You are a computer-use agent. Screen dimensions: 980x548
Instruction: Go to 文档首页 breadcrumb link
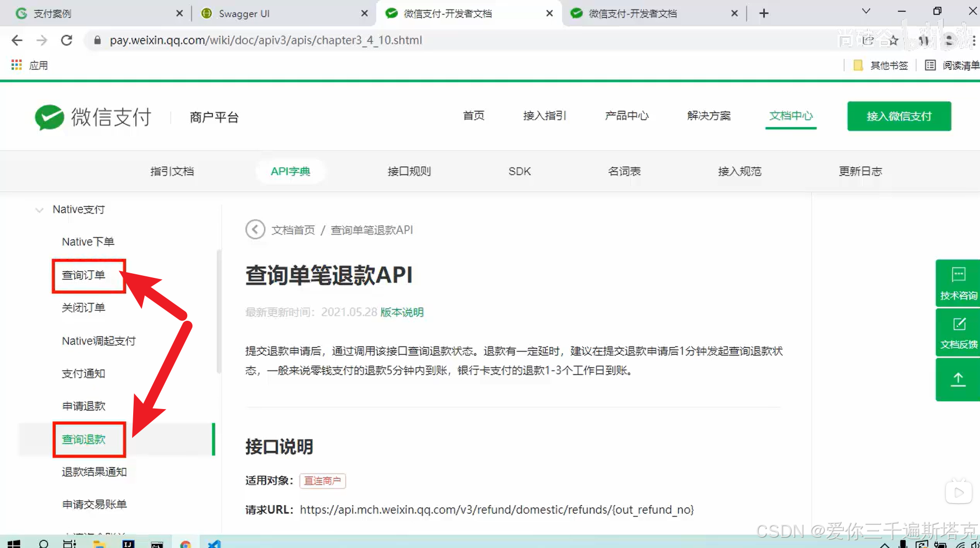click(x=293, y=230)
